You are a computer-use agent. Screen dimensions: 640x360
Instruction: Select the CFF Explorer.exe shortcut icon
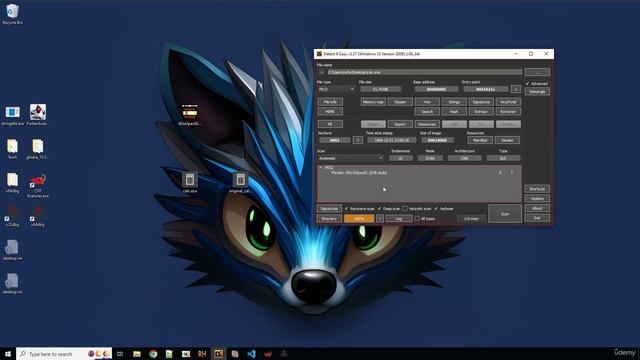(38, 186)
